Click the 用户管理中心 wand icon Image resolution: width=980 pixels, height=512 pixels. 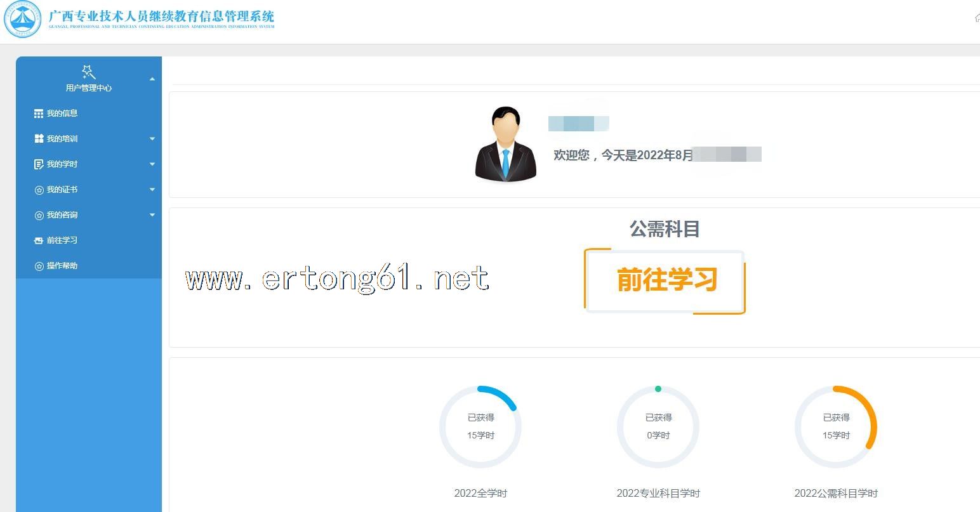[x=88, y=72]
